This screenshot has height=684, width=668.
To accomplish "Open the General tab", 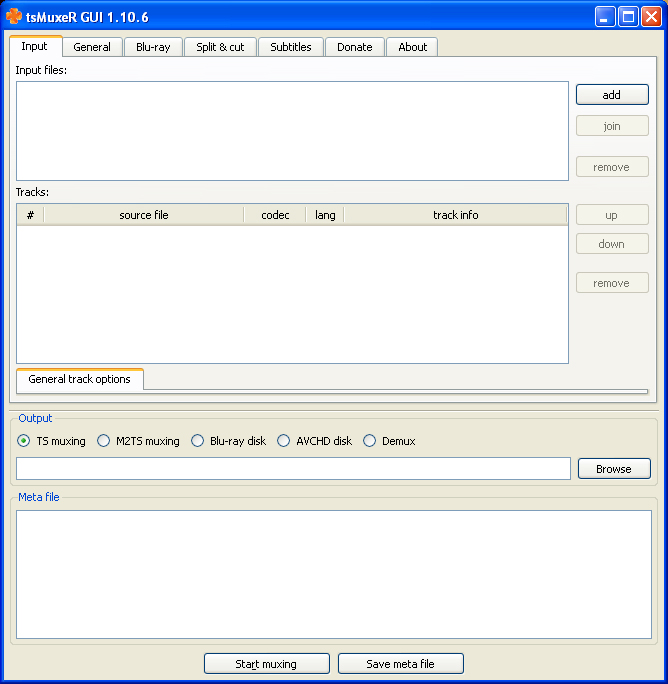I will coord(92,47).
